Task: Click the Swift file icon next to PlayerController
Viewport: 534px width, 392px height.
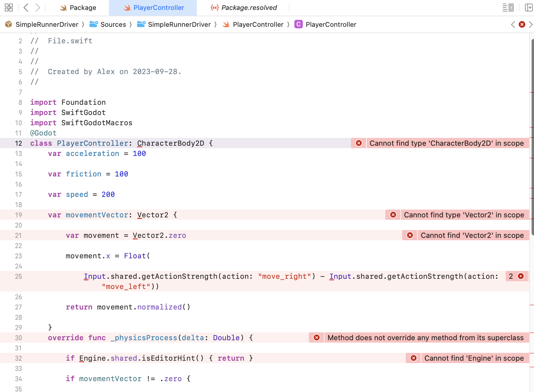Action: click(225, 24)
